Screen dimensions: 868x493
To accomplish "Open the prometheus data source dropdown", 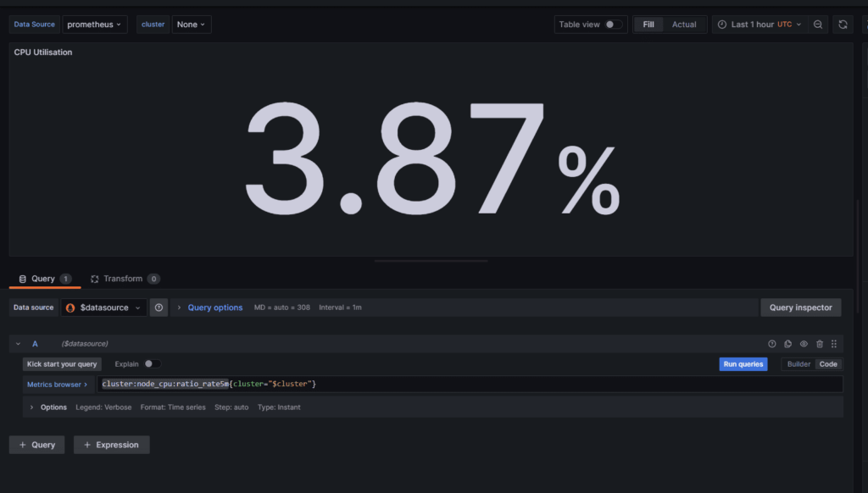I will pos(95,25).
